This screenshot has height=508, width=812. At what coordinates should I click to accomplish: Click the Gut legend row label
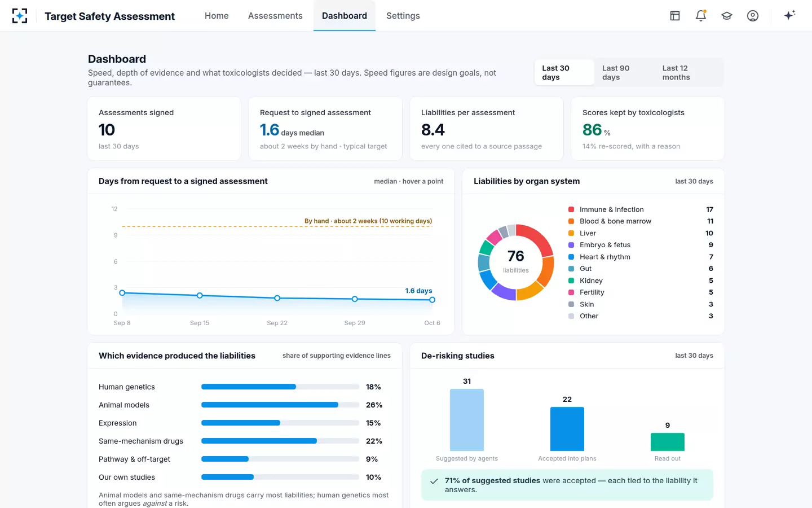(x=586, y=269)
